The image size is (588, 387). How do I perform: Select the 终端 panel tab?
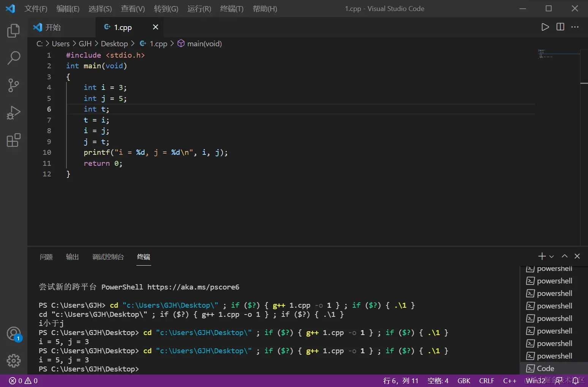click(x=144, y=257)
